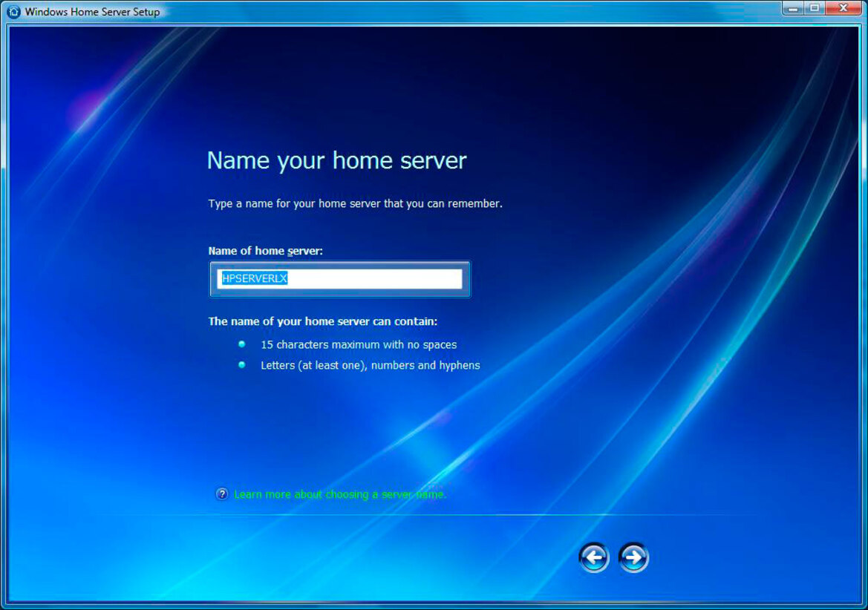Viewport: 868px width, 610px height.
Task: Minimize the Windows Home Server Setup window
Action: coord(793,8)
